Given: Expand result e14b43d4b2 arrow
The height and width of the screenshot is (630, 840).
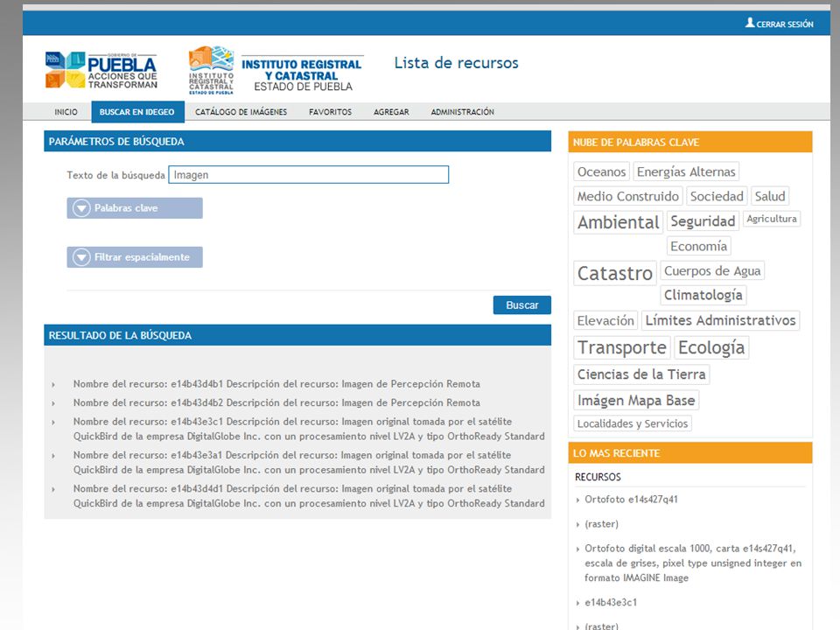Looking at the screenshot, I should 53,403.
